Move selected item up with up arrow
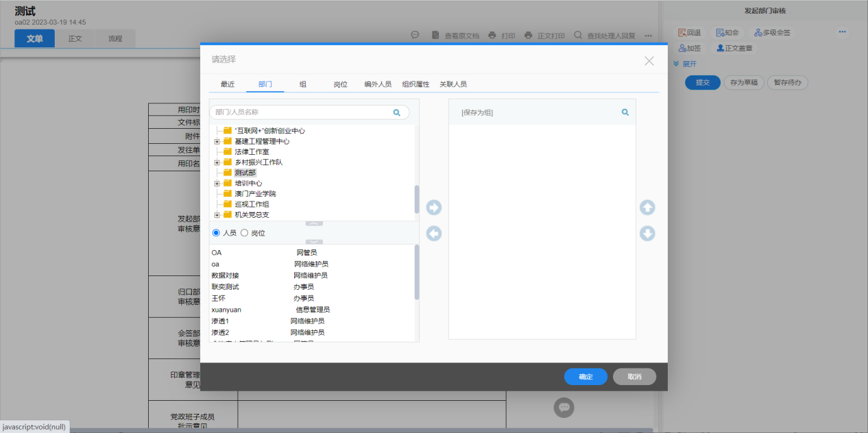Image resolution: width=868 pixels, height=433 pixels. 647,208
